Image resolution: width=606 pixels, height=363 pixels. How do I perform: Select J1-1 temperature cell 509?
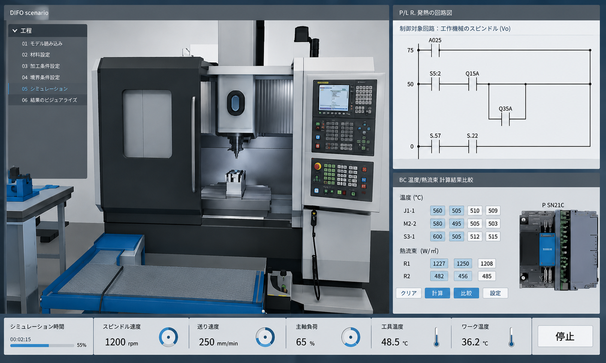(493, 211)
